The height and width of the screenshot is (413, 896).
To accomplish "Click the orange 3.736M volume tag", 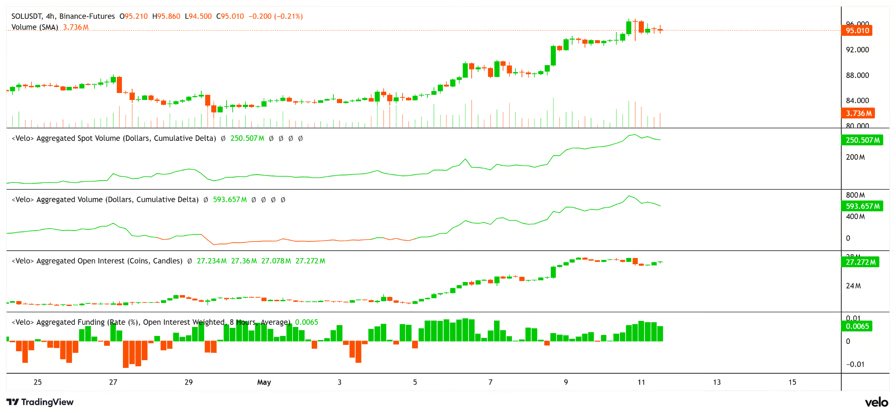I will [858, 115].
